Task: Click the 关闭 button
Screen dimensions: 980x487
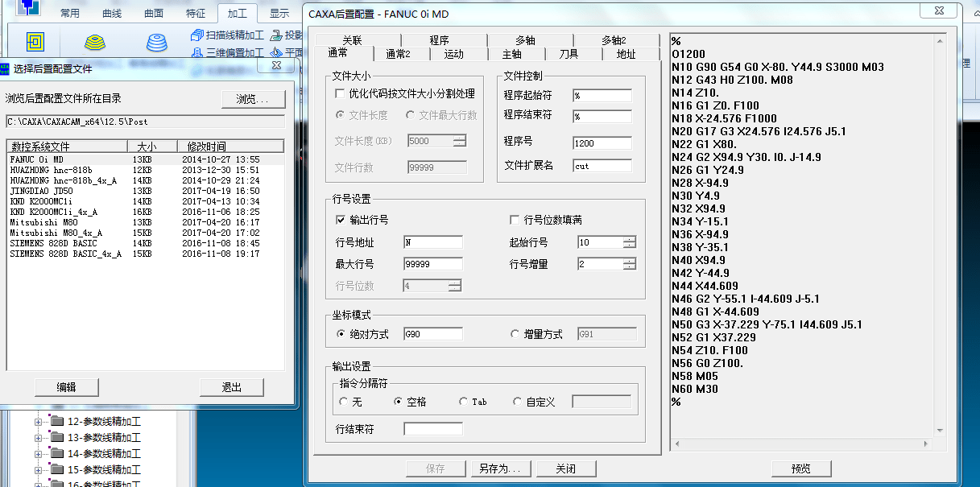Action: pos(565,468)
